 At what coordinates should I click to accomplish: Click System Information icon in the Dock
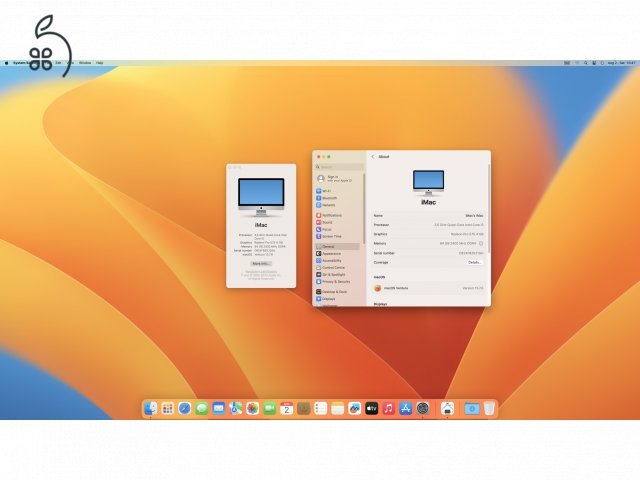[x=447, y=408]
